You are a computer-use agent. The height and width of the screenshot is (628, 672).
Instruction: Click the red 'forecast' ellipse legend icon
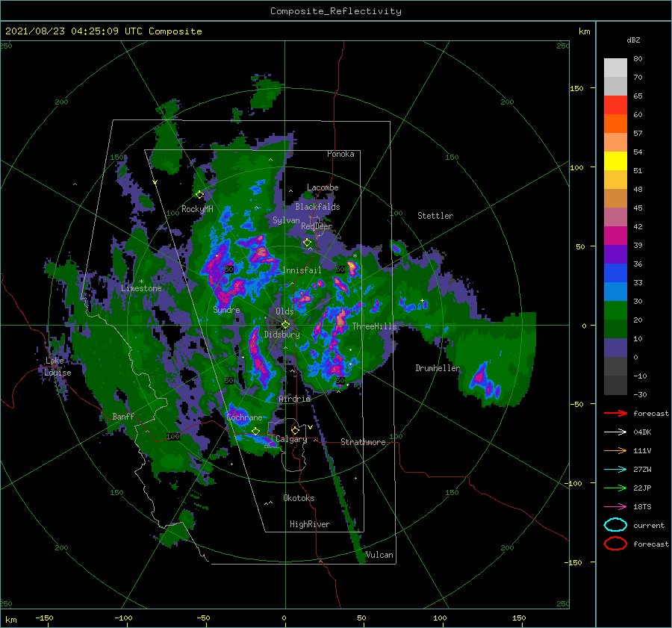pos(615,544)
